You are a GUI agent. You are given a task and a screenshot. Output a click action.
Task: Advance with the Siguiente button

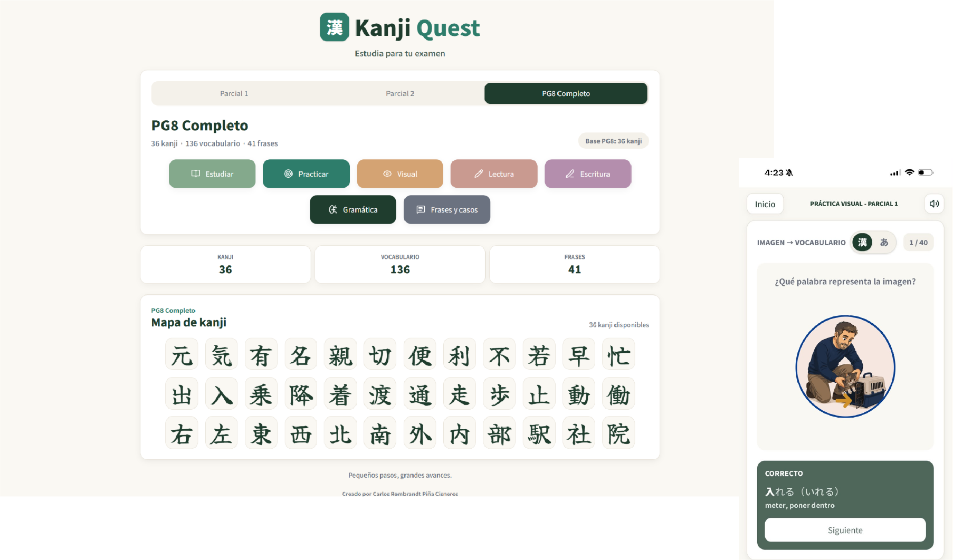(845, 530)
